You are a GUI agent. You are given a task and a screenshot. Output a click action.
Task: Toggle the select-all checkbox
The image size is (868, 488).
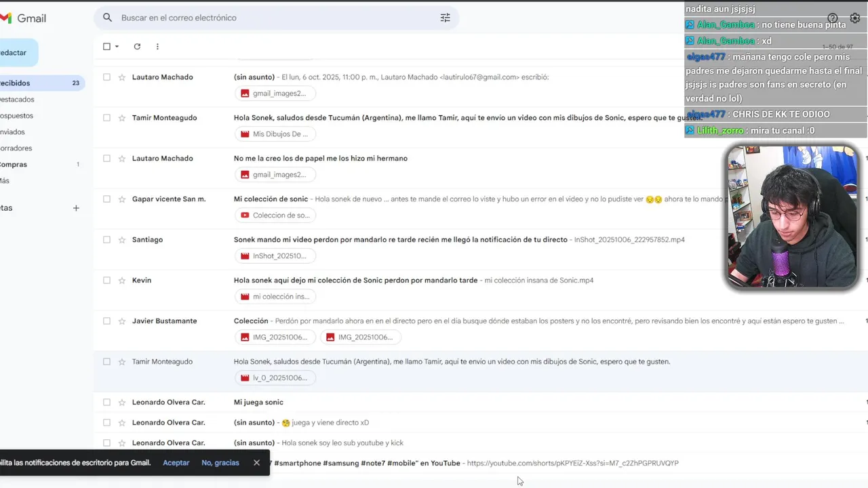click(106, 47)
